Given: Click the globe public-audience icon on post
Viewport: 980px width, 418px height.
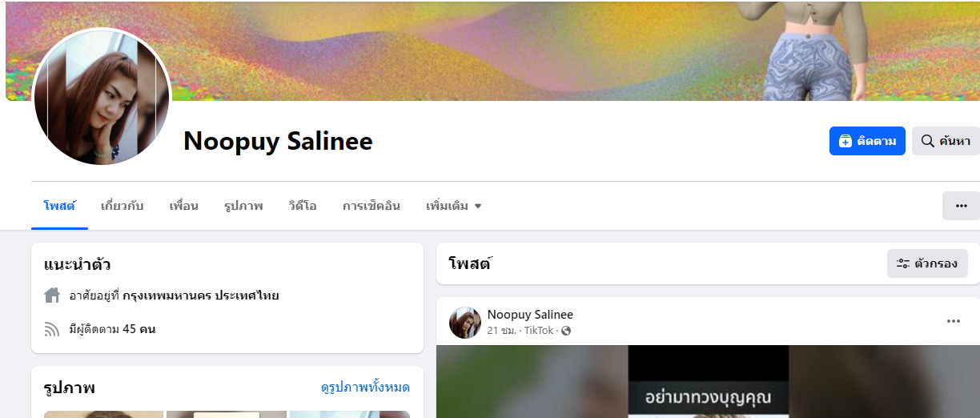Looking at the screenshot, I should pos(566,331).
